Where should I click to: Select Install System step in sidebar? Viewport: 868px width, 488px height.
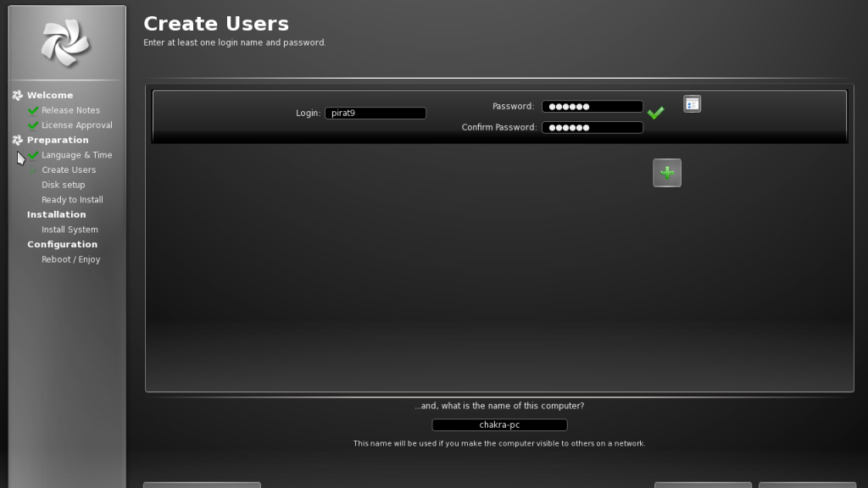pos(70,230)
